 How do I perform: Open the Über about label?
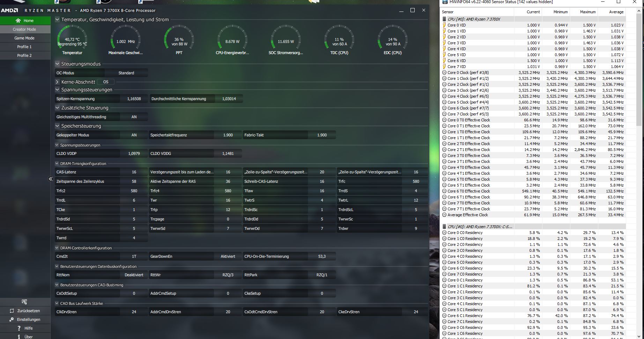pyautogui.click(x=29, y=337)
